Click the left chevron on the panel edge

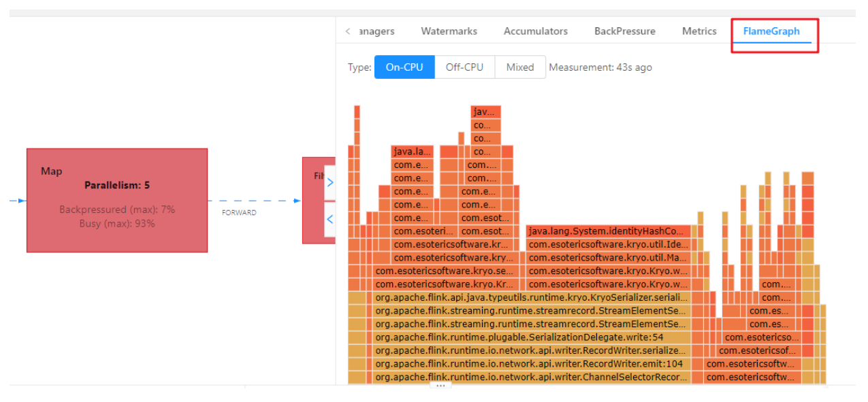click(x=330, y=219)
